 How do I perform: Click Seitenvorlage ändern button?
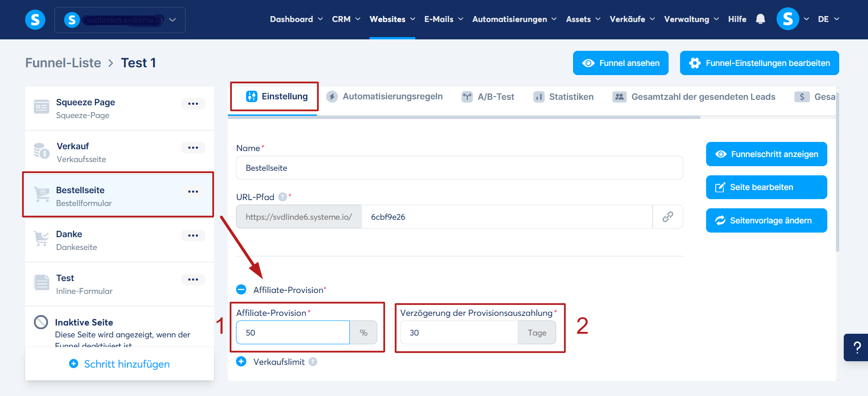tap(766, 221)
